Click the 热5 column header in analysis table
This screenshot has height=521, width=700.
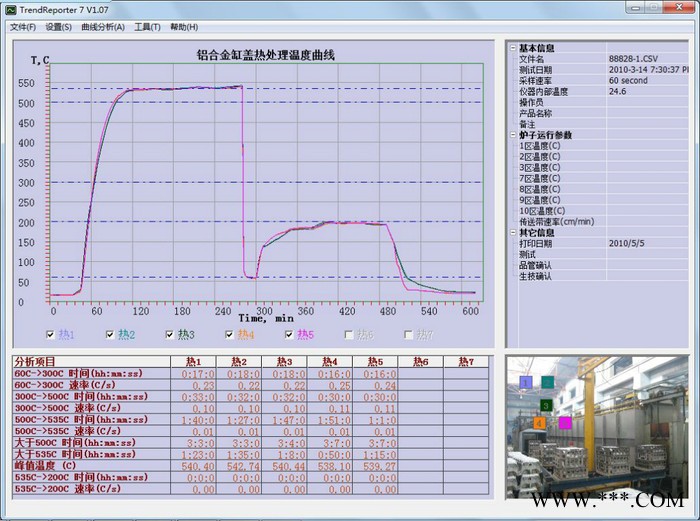click(374, 361)
